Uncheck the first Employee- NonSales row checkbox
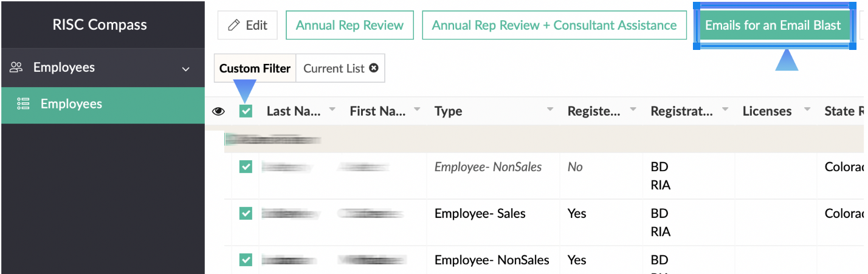 [x=246, y=166]
